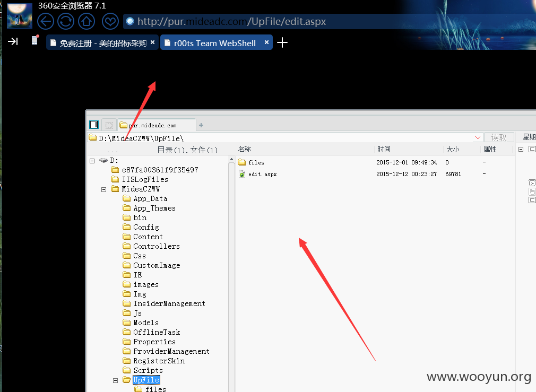This screenshot has height=392, width=536.
Task: Open the Properties folder
Action: [149, 342]
